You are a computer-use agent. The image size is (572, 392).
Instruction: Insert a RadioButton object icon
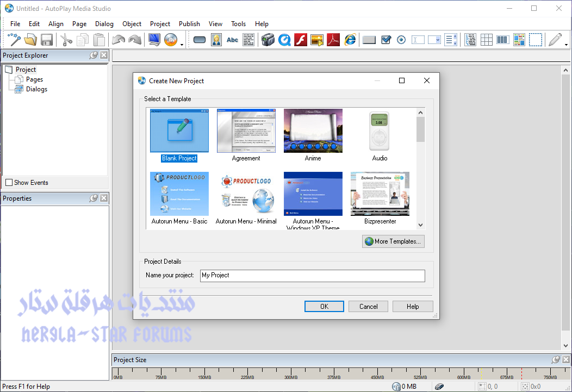[x=401, y=39]
